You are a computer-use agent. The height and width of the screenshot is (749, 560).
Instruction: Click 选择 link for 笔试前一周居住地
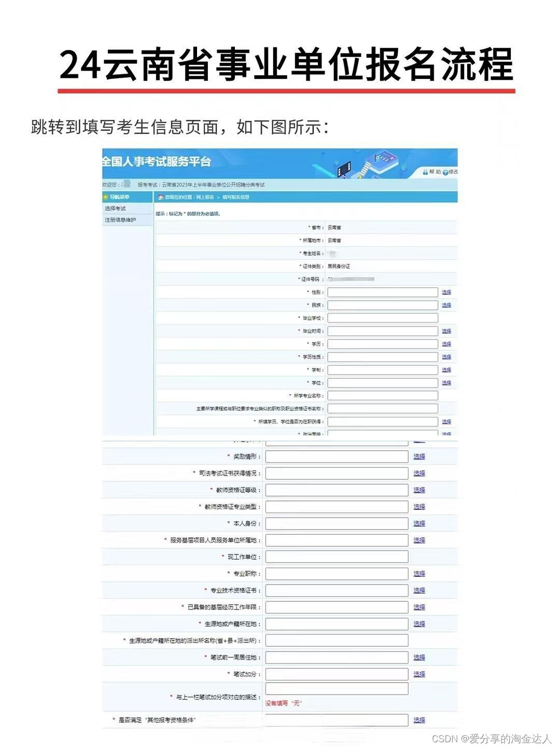pos(419,657)
